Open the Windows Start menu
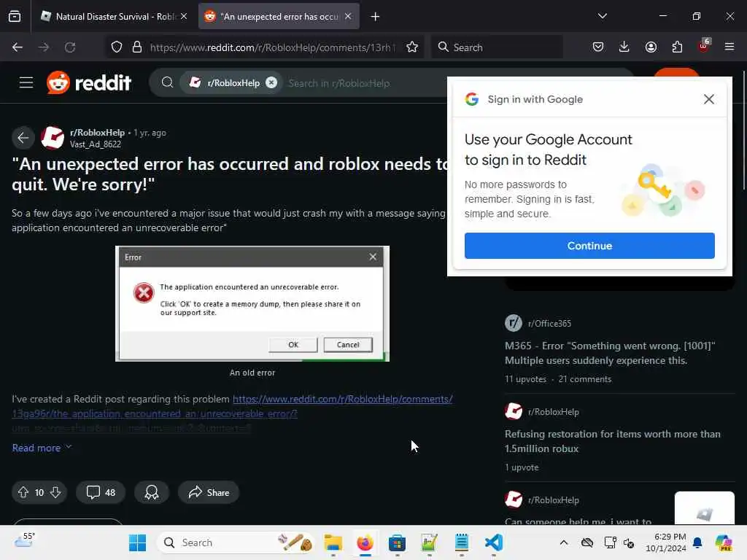Image resolution: width=747 pixels, height=560 pixels. click(x=138, y=542)
